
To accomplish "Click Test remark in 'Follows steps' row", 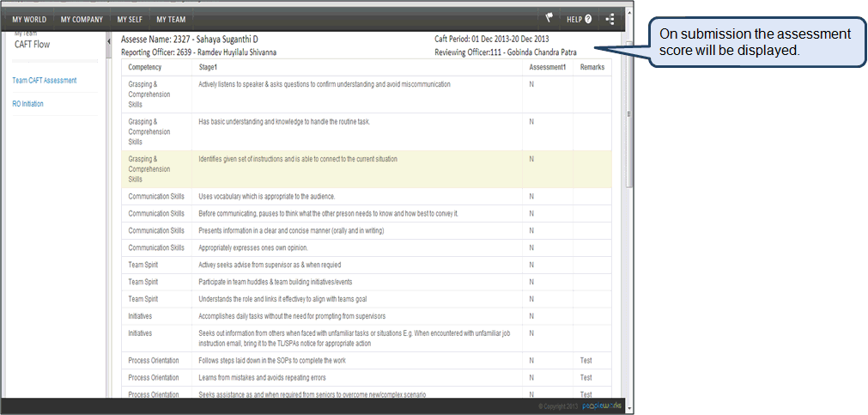I will tap(586, 361).
